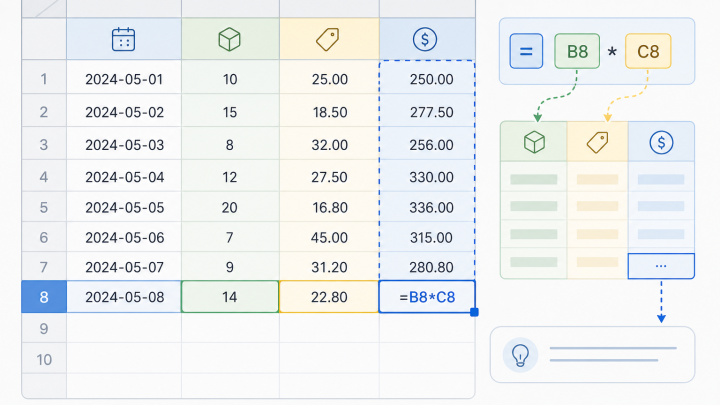The width and height of the screenshot is (720, 405).
Task: Click total cell 256.00
Action: point(427,145)
